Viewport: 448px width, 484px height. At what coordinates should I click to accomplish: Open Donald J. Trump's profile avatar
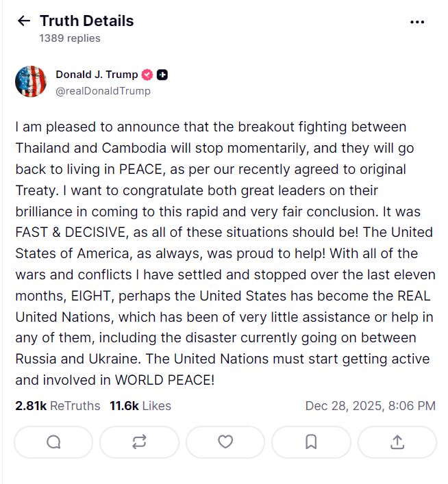pyautogui.click(x=31, y=82)
